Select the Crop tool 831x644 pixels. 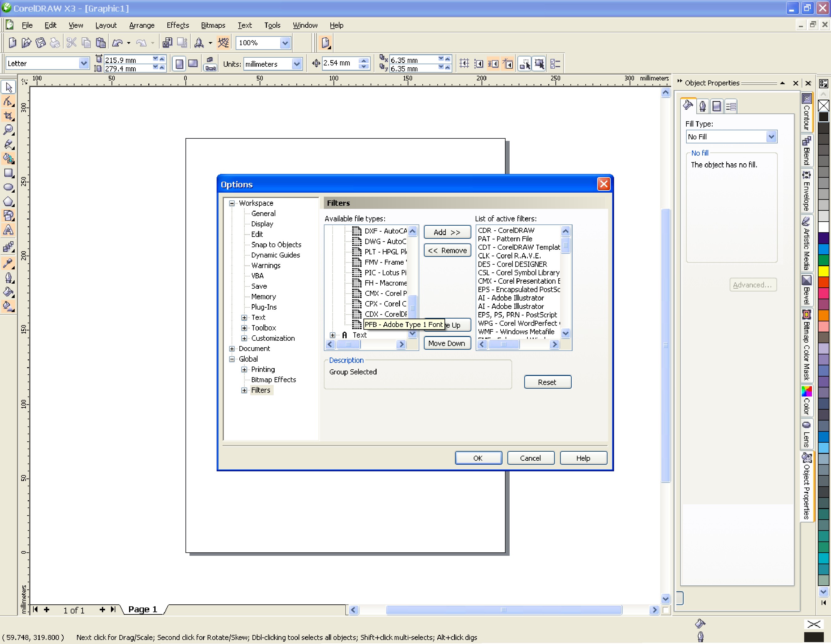coord(8,116)
